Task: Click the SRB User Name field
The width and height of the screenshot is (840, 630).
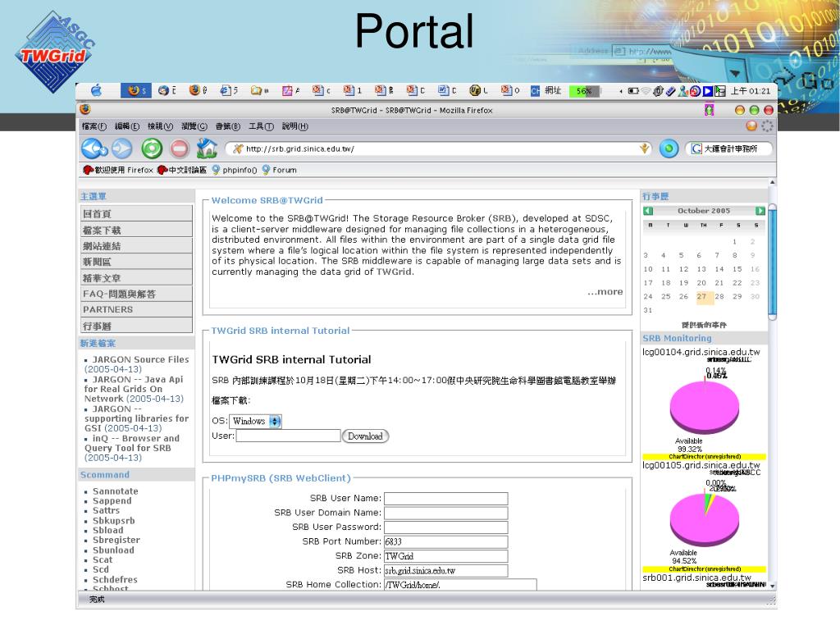Action: pyautogui.click(x=445, y=499)
